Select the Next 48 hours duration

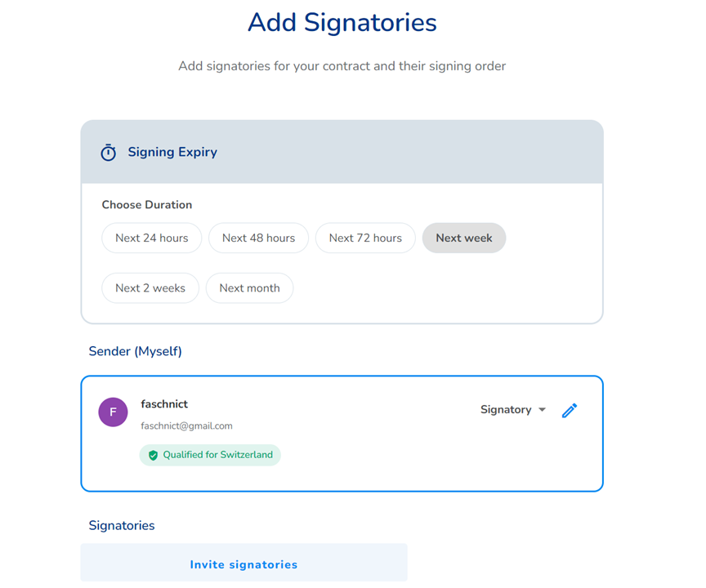click(x=258, y=238)
